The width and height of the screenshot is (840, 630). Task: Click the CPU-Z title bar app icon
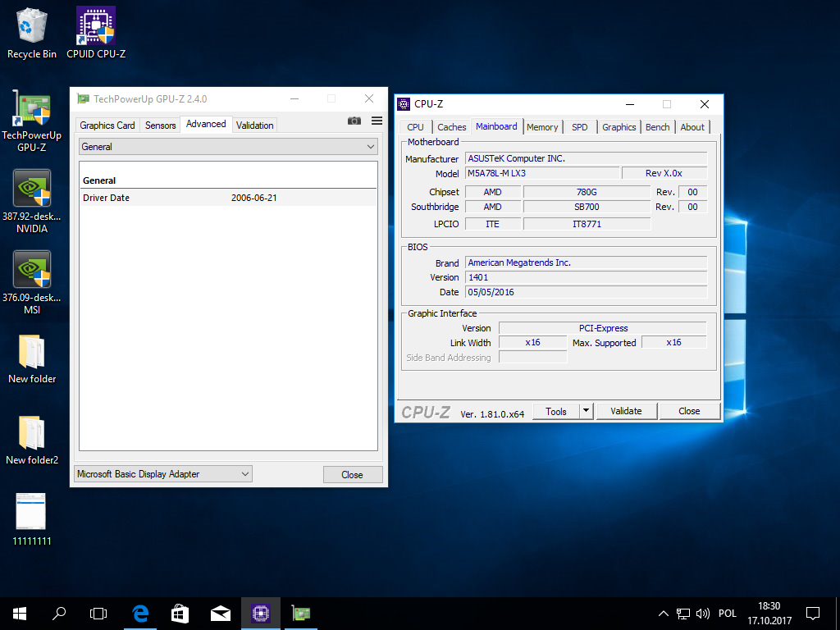click(x=404, y=104)
